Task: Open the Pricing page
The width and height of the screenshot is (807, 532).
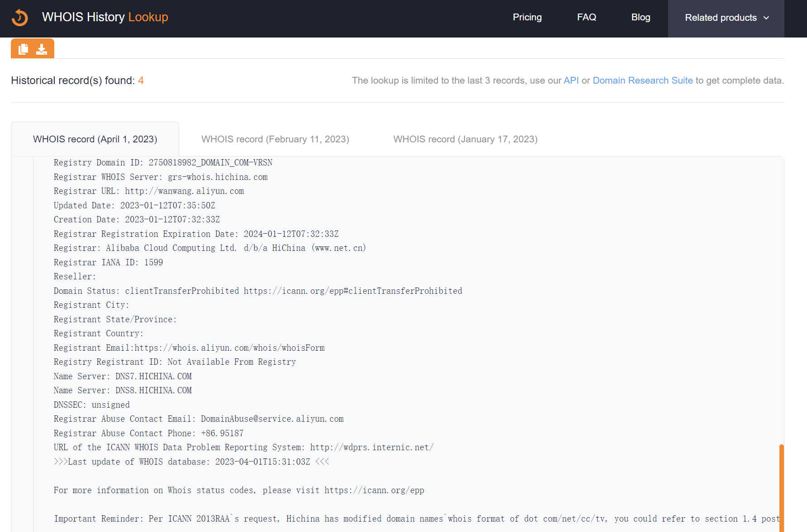Action: (527, 17)
